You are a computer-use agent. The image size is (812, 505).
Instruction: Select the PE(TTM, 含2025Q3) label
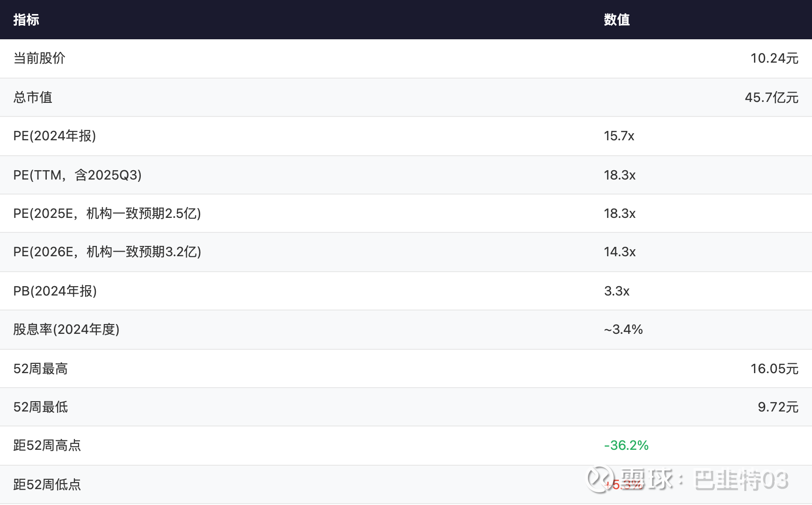click(x=77, y=175)
